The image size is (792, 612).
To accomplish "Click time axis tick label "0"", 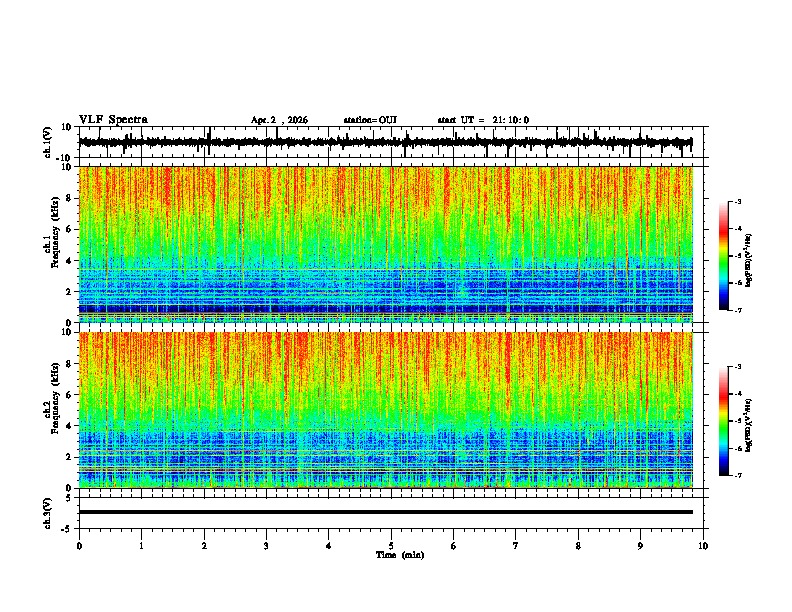I will tap(79, 546).
